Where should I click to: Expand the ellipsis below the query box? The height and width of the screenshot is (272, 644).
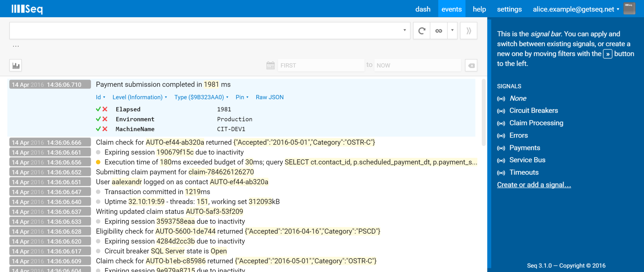pos(16,46)
